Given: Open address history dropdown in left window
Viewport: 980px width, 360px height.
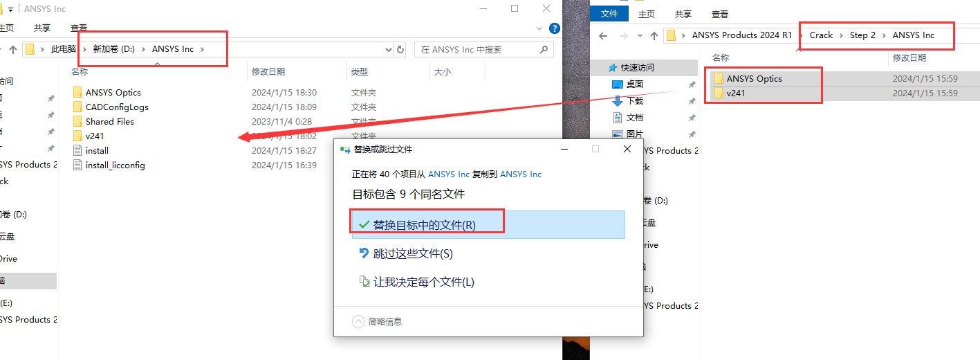Looking at the screenshot, I should [x=388, y=49].
